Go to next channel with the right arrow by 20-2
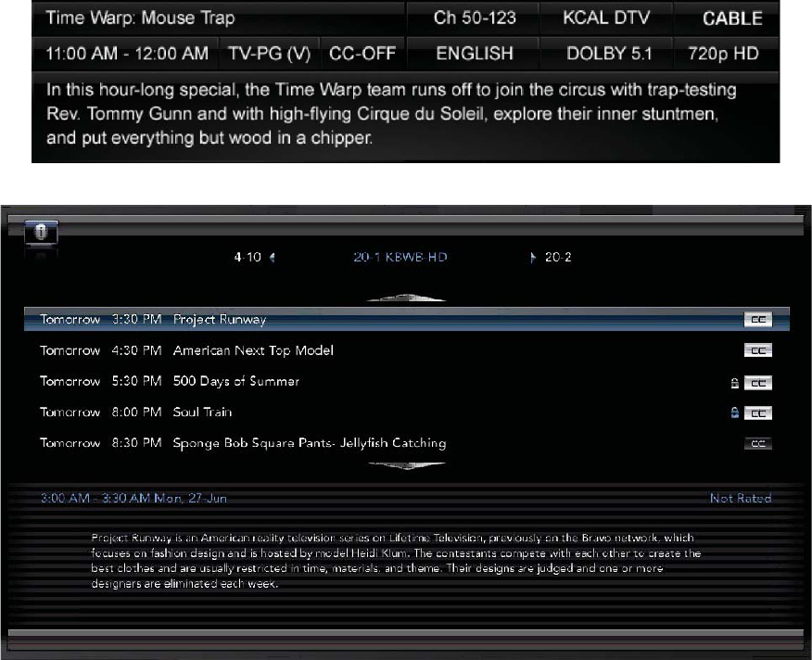This screenshot has height=660, width=812. 533,257
